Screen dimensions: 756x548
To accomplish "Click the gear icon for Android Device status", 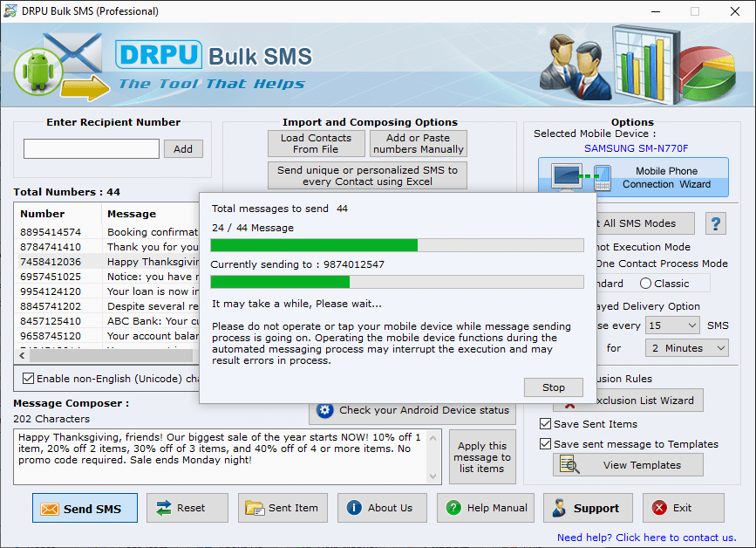I will 325,410.
